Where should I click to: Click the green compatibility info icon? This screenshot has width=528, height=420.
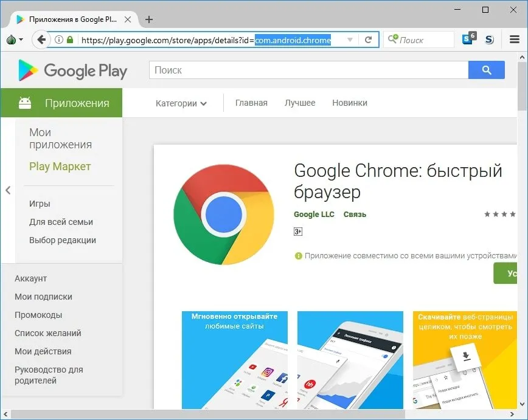[x=298, y=256]
